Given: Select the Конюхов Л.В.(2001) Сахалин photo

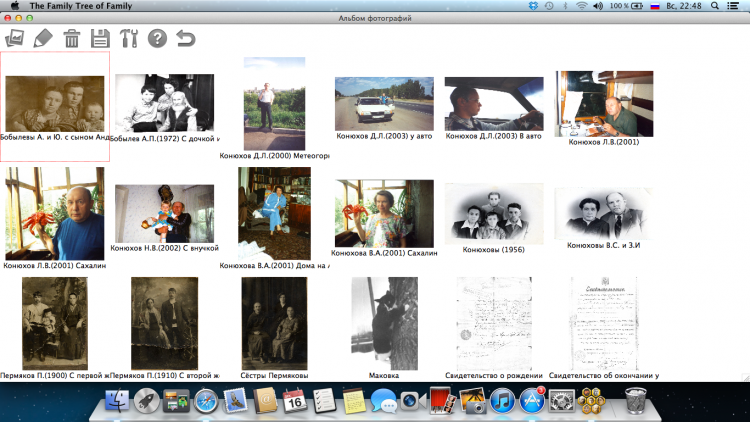Looking at the screenshot, I should coord(55,213).
